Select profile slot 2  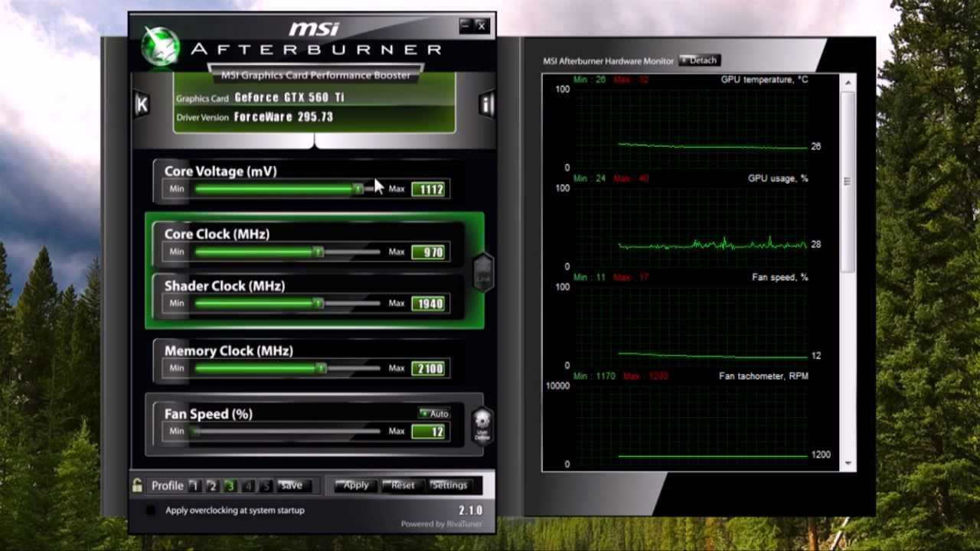212,486
